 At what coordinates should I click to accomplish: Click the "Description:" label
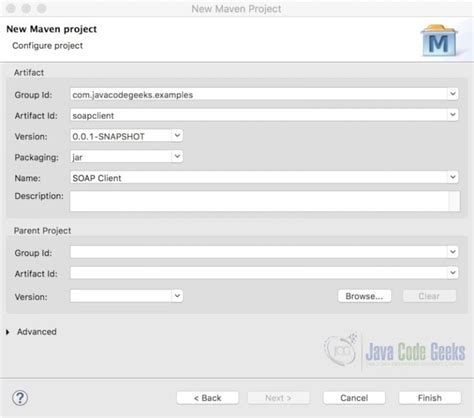pos(39,196)
